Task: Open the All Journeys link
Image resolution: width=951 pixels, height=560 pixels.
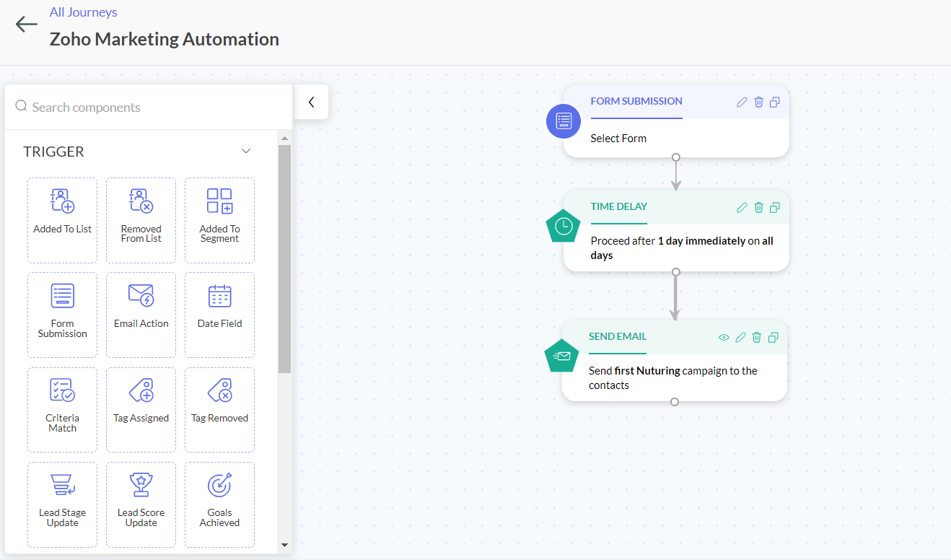Action: tap(83, 12)
